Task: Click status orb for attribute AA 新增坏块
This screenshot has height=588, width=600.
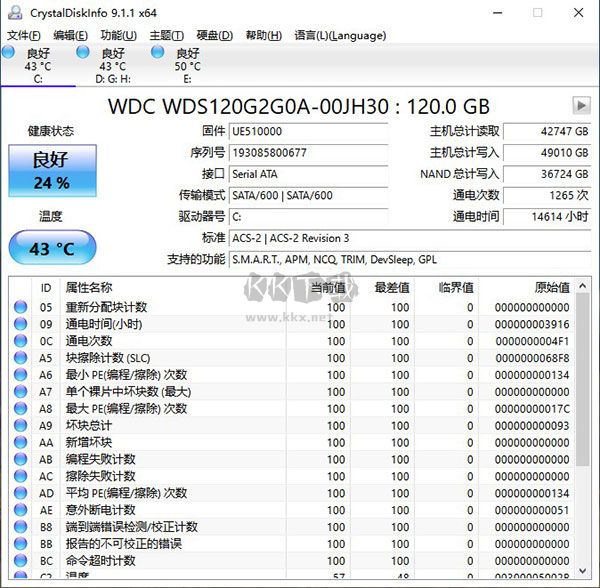Action: [x=20, y=442]
